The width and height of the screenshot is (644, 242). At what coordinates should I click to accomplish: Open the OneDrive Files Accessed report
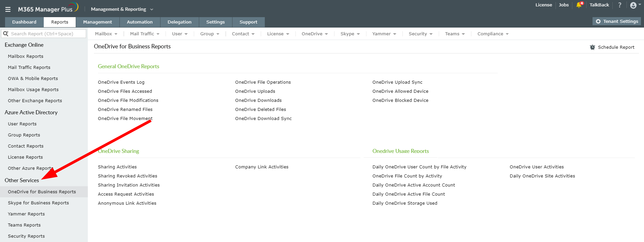click(125, 91)
